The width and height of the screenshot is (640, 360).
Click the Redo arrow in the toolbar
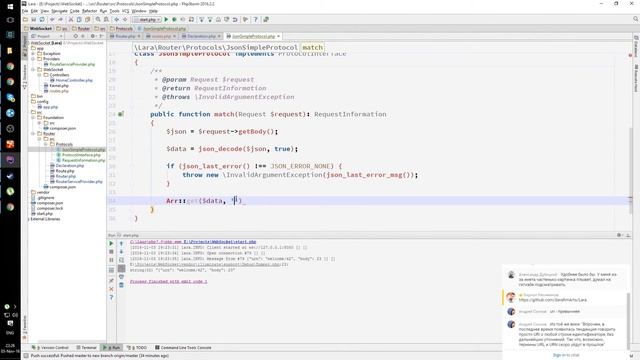pyautogui.click(x=60, y=20)
